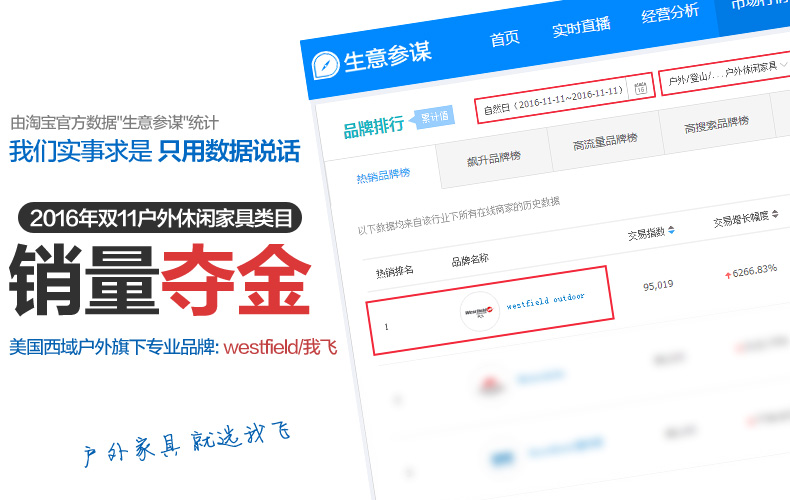Click the westfield/我飞 brand name text
Screen dimensions: 790x500
coord(280,347)
